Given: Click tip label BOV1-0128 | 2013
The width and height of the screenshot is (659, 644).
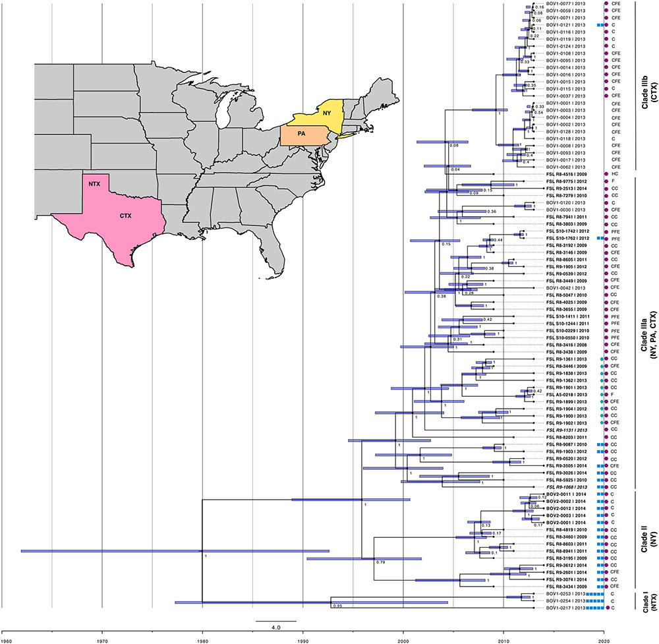Looking at the screenshot, I should click(x=565, y=132).
